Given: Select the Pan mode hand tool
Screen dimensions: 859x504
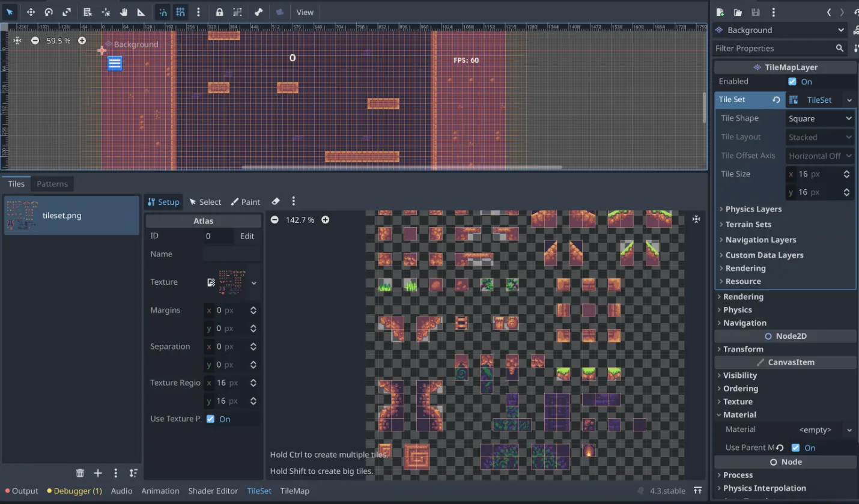Looking at the screenshot, I should pyautogui.click(x=124, y=12).
